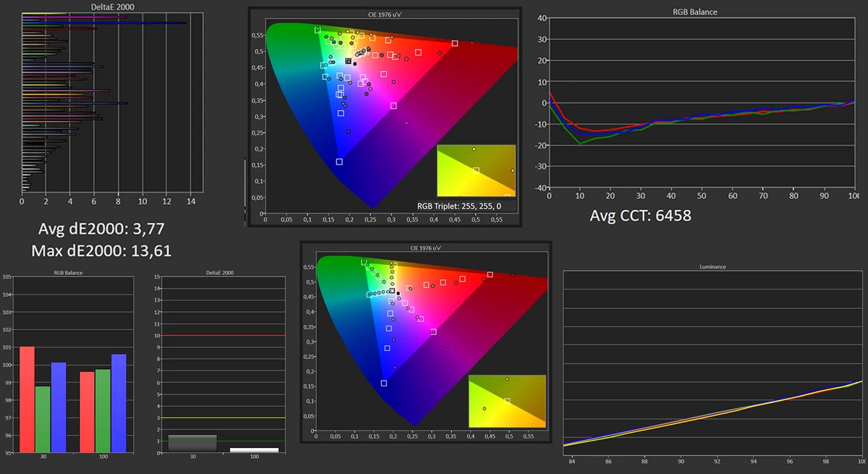Select the 'Max dE2000: 13,61' text
The width and height of the screenshot is (868, 474).
click(101, 251)
